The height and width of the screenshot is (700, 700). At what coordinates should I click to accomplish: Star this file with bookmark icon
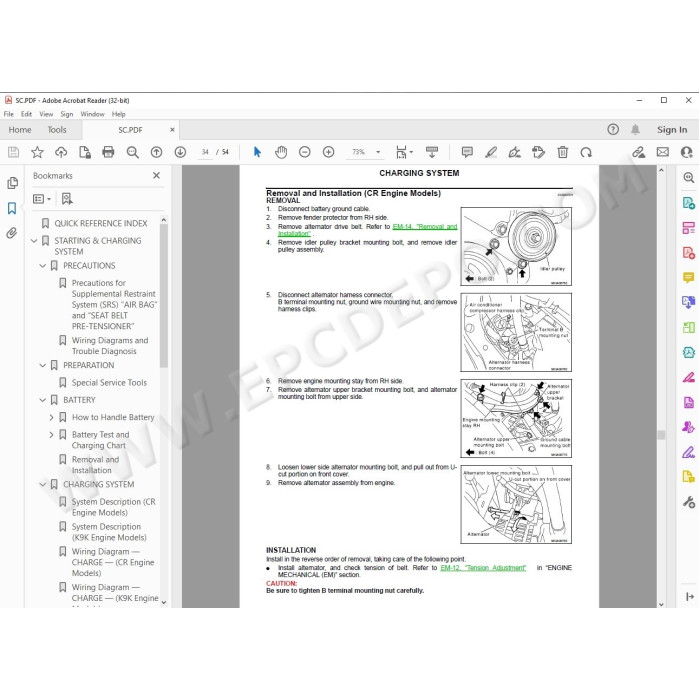[37, 152]
